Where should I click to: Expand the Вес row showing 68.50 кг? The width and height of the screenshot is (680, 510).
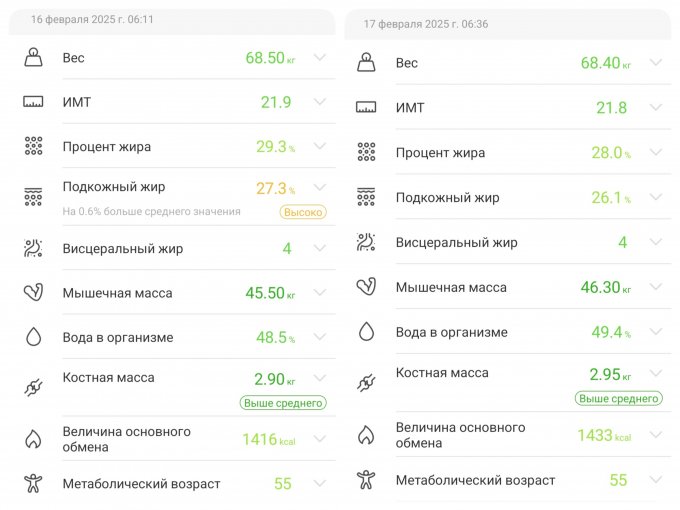(x=320, y=57)
